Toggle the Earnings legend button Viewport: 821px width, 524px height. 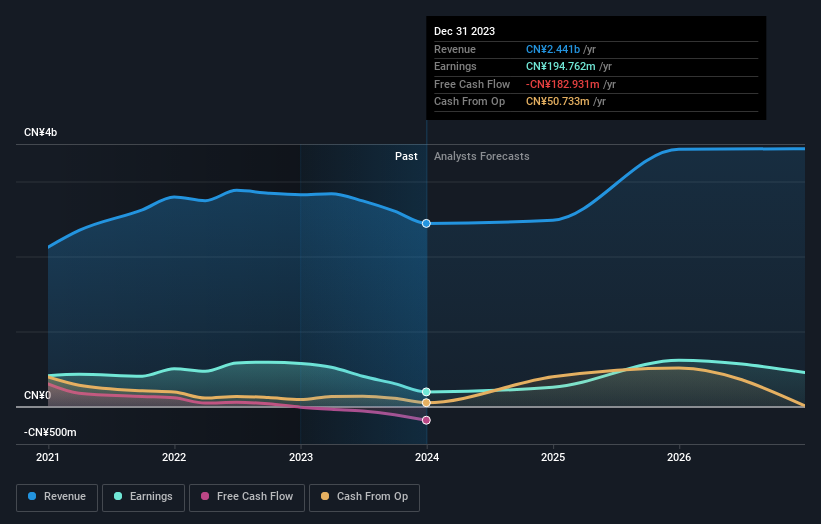point(143,497)
